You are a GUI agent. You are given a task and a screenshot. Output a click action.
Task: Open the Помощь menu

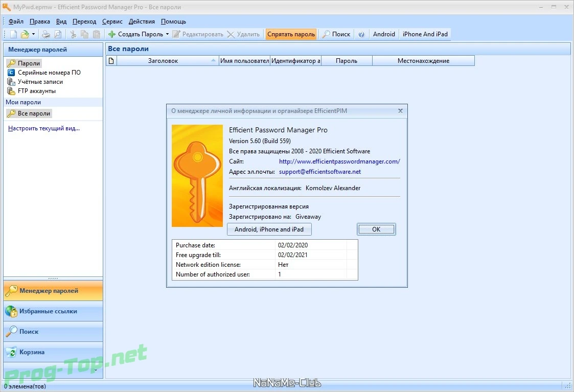[173, 21]
